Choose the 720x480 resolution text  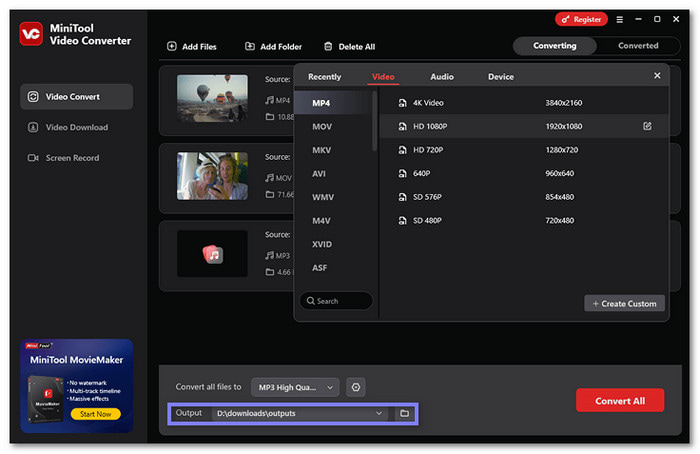[x=559, y=220]
